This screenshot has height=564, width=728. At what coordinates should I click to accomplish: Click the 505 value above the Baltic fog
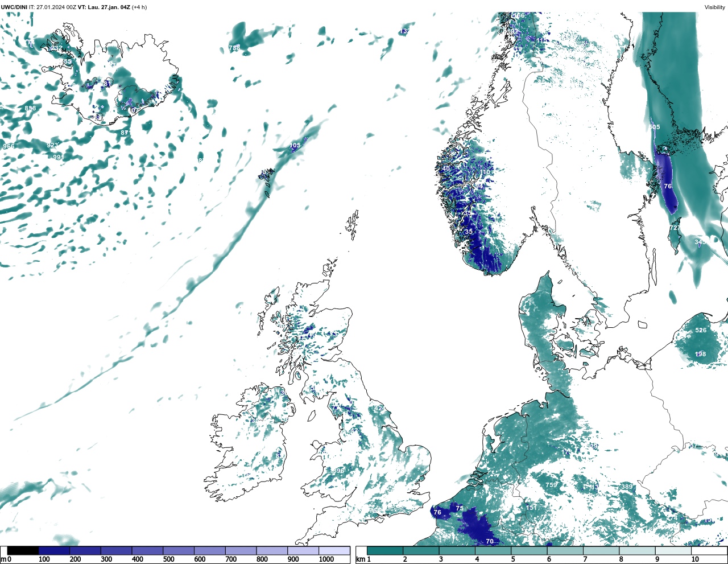[x=655, y=127]
